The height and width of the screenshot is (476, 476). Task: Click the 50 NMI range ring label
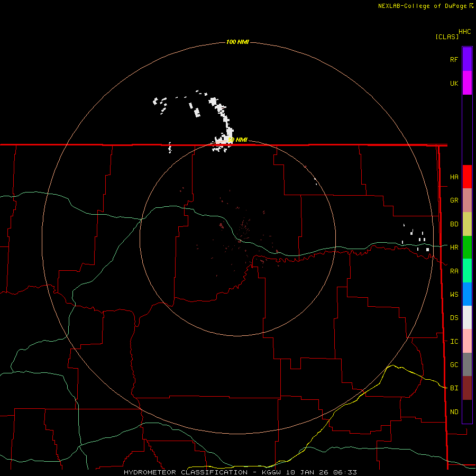click(x=237, y=140)
